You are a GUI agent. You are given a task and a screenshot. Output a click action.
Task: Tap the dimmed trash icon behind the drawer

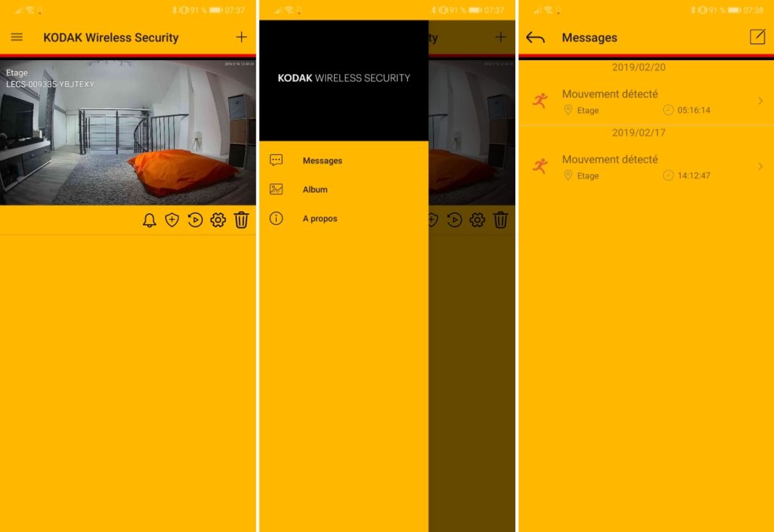pyautogui.click(x=500, y=220)
